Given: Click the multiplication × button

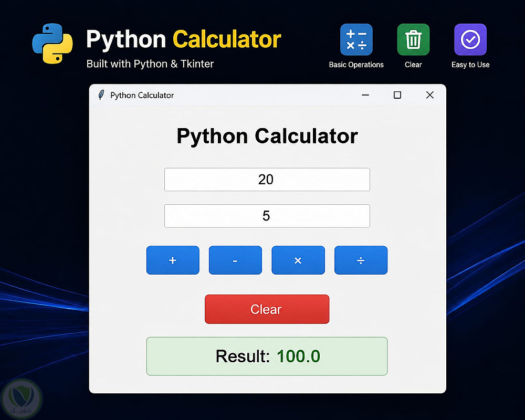Looking at the screenshot, I should click(298, 260).
